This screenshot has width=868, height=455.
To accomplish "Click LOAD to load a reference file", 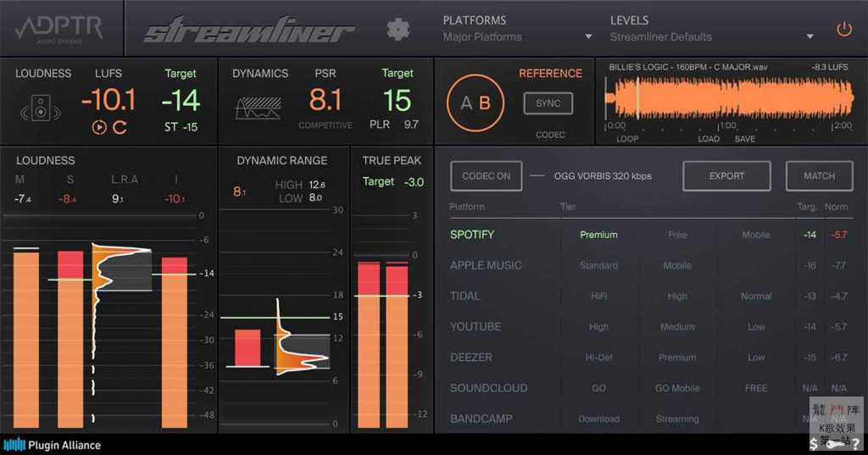I will tap(709, 139).
